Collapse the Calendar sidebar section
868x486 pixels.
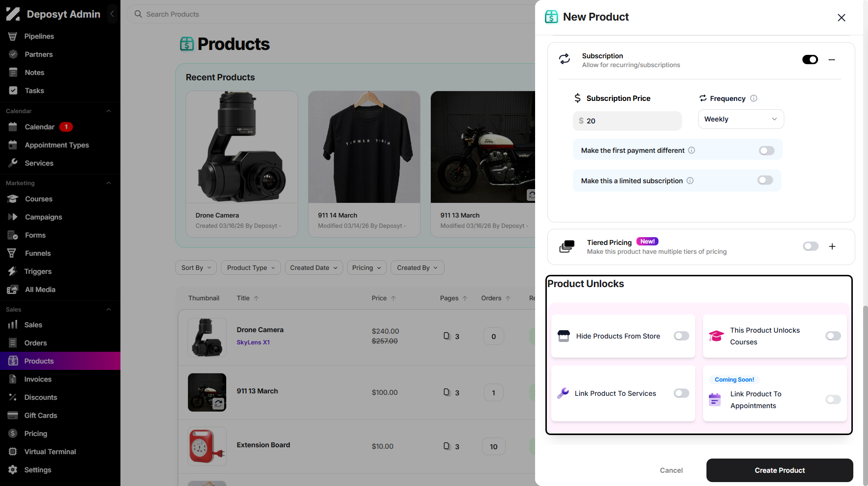pos(109,111)
